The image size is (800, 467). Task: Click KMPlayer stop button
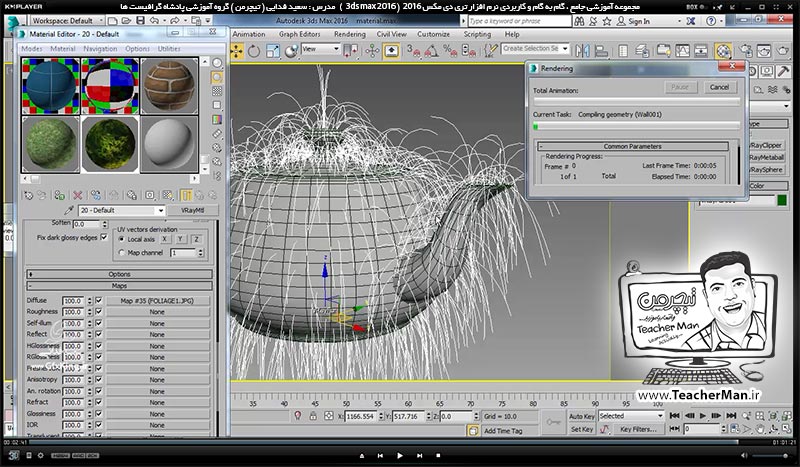point(438,455)
